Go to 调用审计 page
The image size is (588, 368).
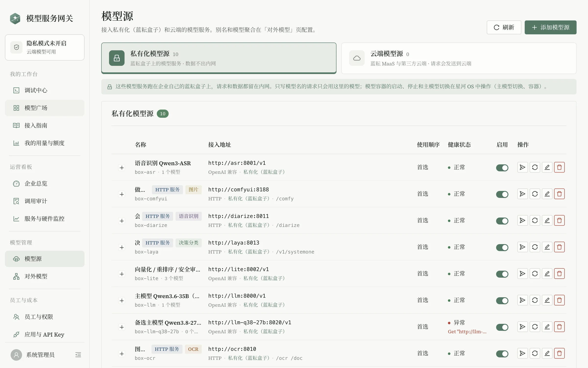click(x=45, y=201)
